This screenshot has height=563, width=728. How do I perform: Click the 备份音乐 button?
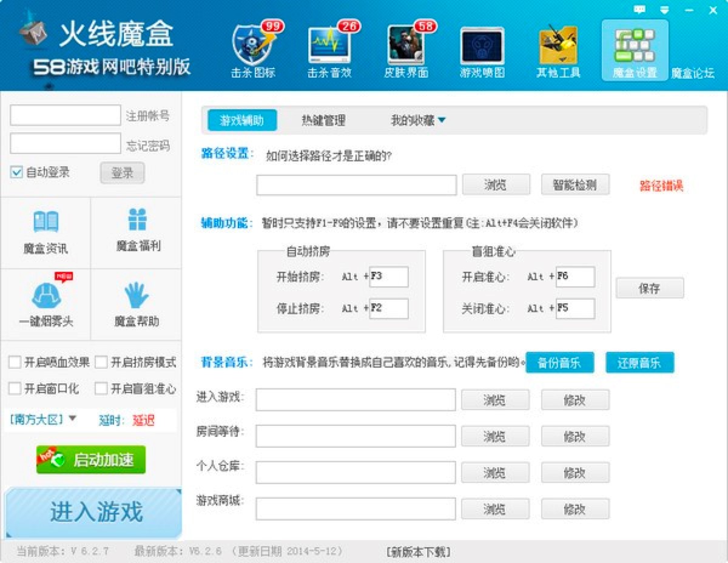pos(560,362)
